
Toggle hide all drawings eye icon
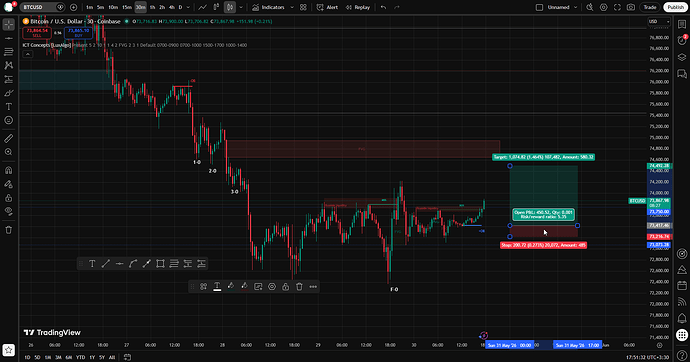tap(8, 211)
